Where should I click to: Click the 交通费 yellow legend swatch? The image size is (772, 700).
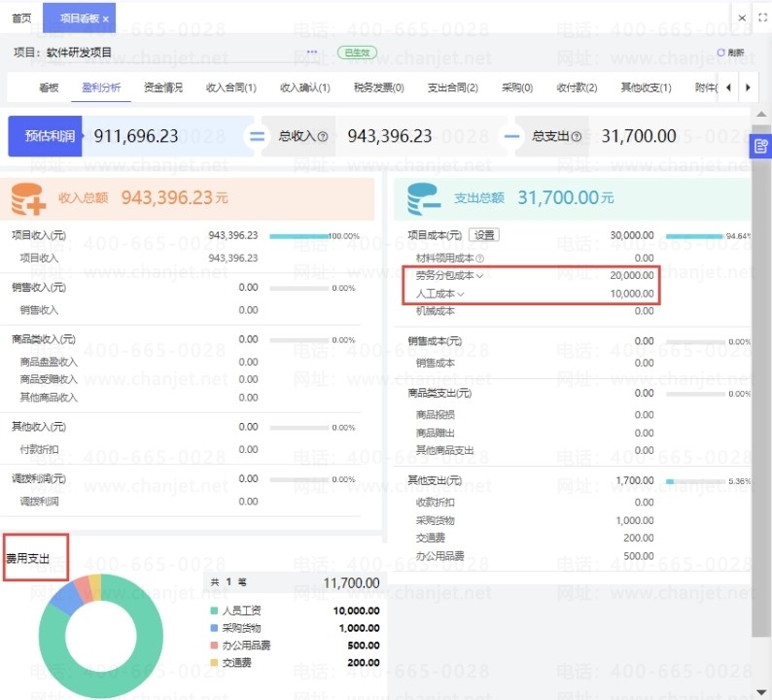214,663
